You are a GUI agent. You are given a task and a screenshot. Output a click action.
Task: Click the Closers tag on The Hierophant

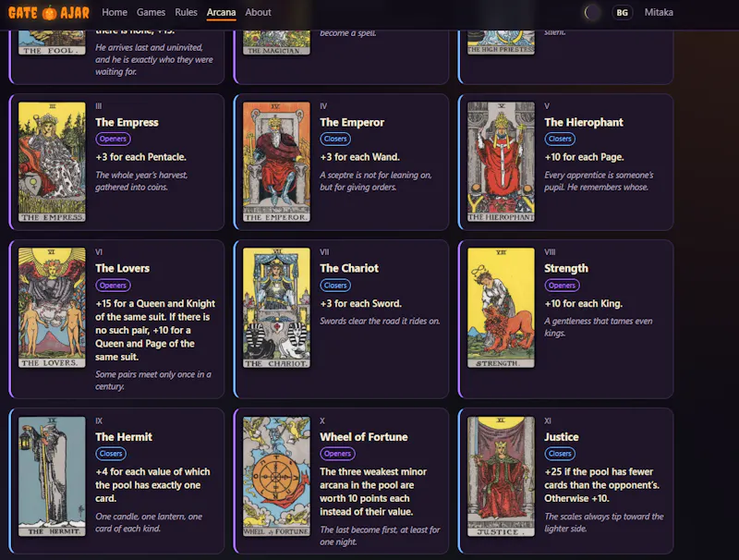click(560, 139)
